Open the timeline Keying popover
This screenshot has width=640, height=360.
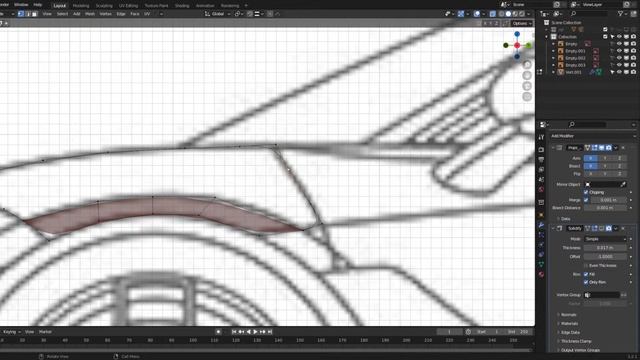point(11,332)
